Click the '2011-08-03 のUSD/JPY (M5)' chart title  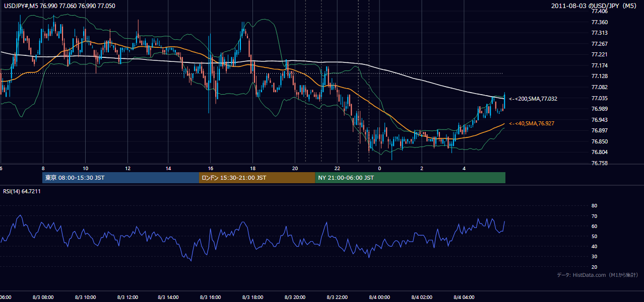595,6
